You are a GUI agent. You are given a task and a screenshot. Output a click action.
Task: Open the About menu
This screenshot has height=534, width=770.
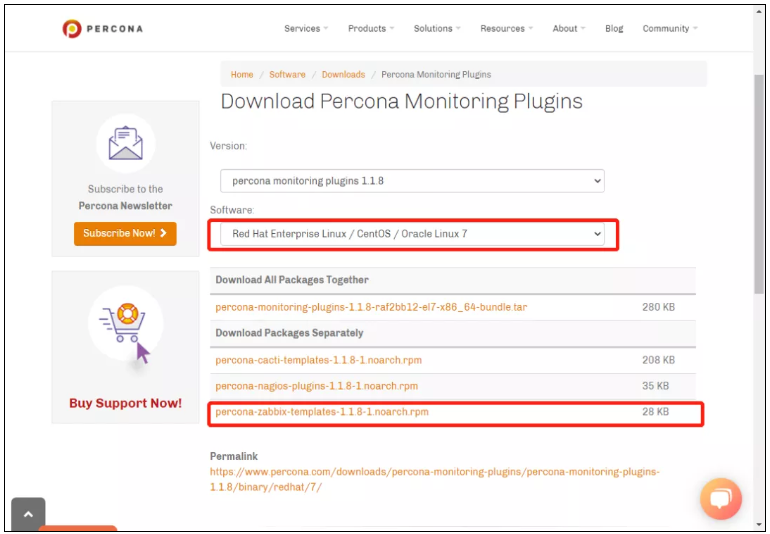[569, 28]
